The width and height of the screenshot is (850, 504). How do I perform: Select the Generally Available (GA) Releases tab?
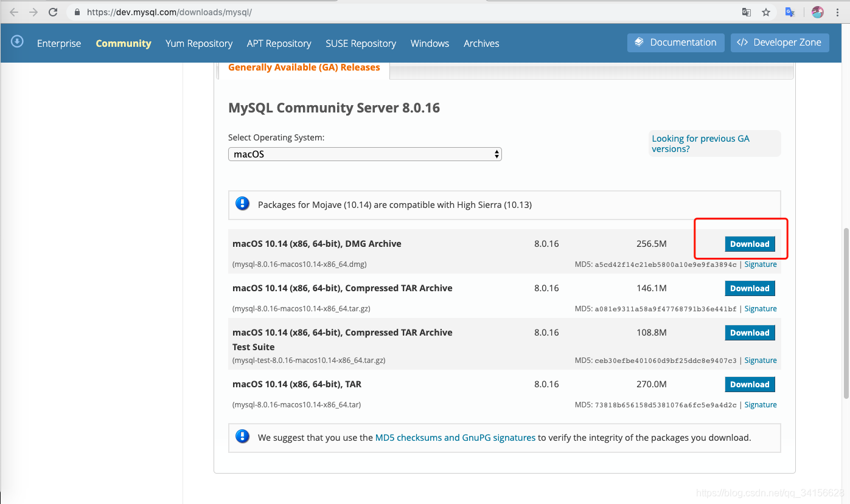[304, 67]
